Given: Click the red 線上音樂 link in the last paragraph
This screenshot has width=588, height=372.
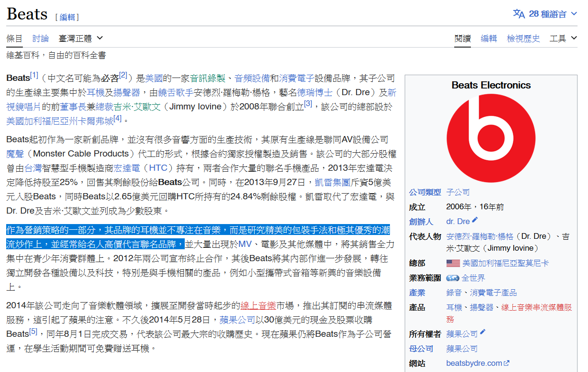Looking at the screenshot, I should click(x=258, y=305).
